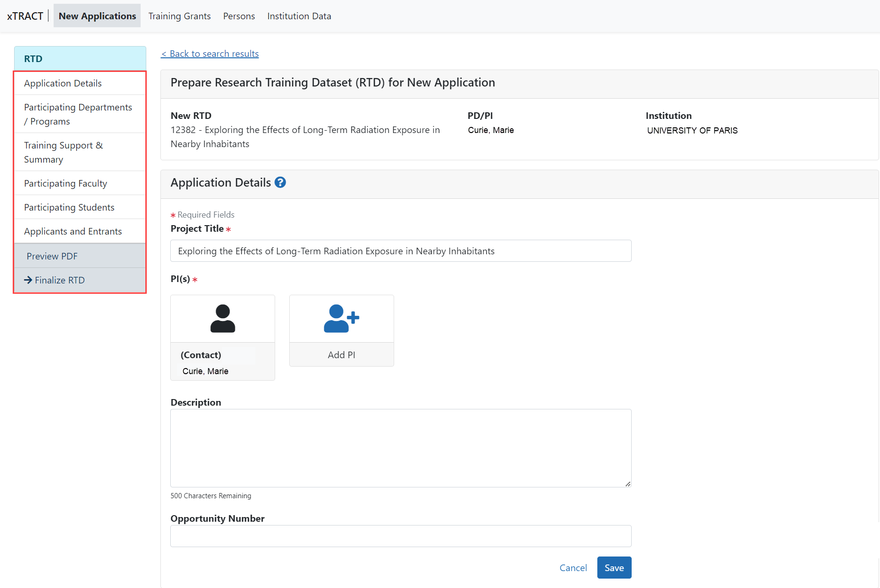Go to Institution Data section
The image size is (880, 588).
(299, 16)
